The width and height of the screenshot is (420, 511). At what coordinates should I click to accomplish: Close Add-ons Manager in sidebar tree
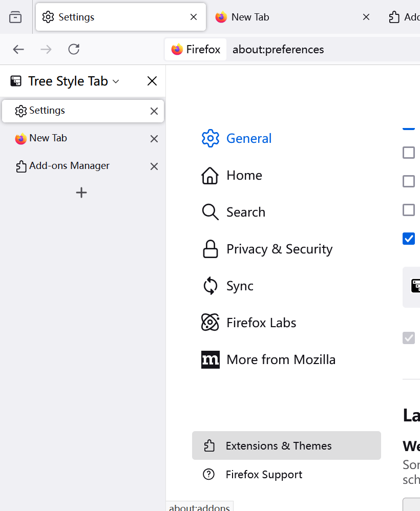[x=154, y=166]
